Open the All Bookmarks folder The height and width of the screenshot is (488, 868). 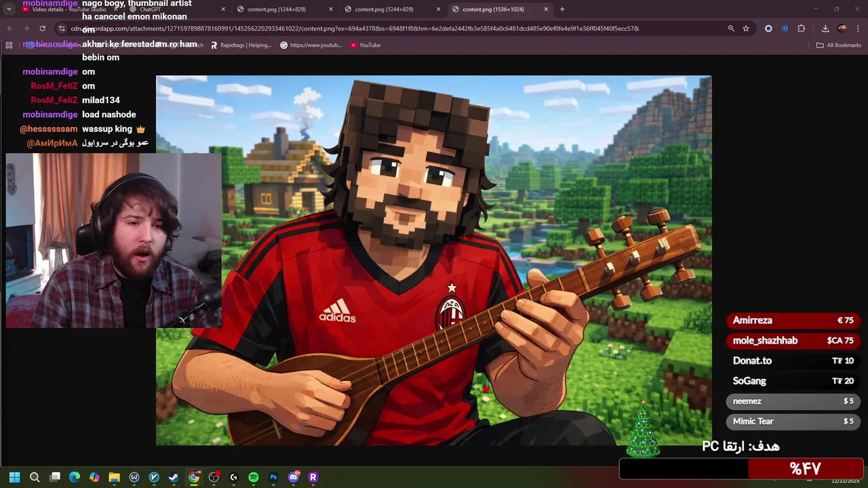coord(839,45)
